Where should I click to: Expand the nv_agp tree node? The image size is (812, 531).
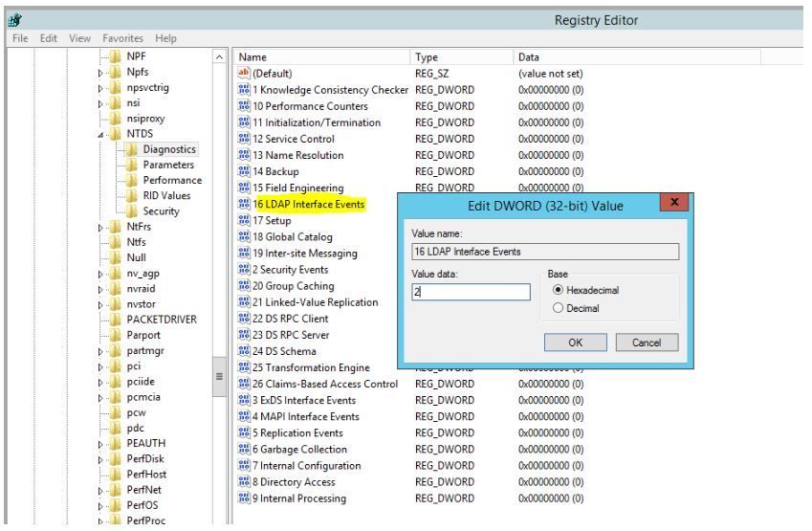pyautogui.click(x=100, y=274)
